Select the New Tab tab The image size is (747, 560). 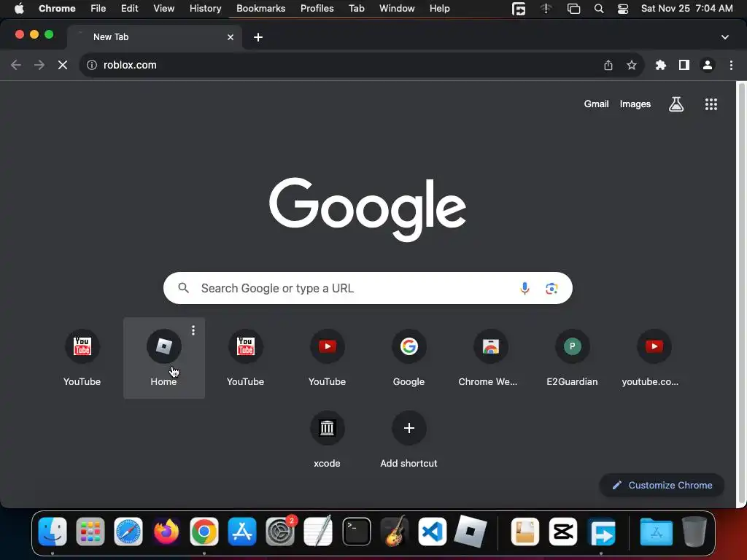(155, 36)
